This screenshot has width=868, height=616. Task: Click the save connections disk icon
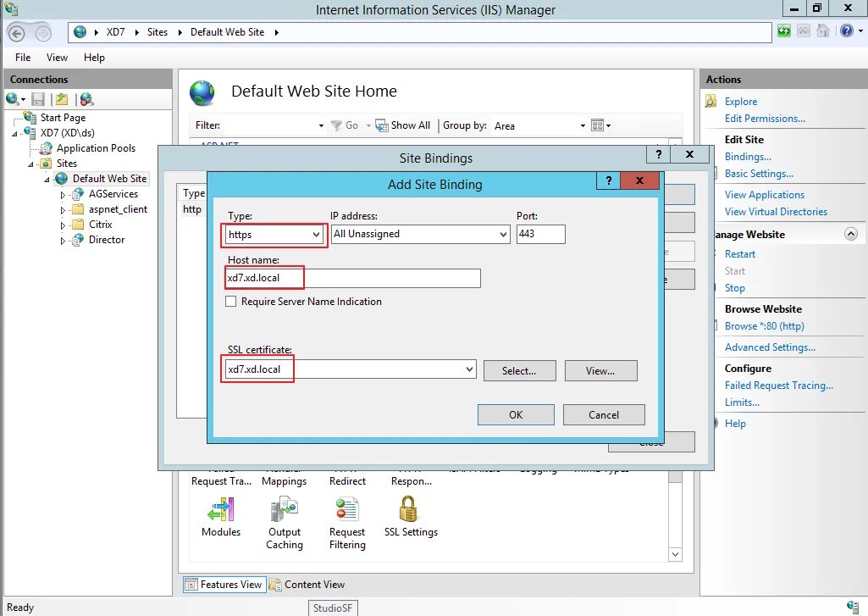coord(37,99)
